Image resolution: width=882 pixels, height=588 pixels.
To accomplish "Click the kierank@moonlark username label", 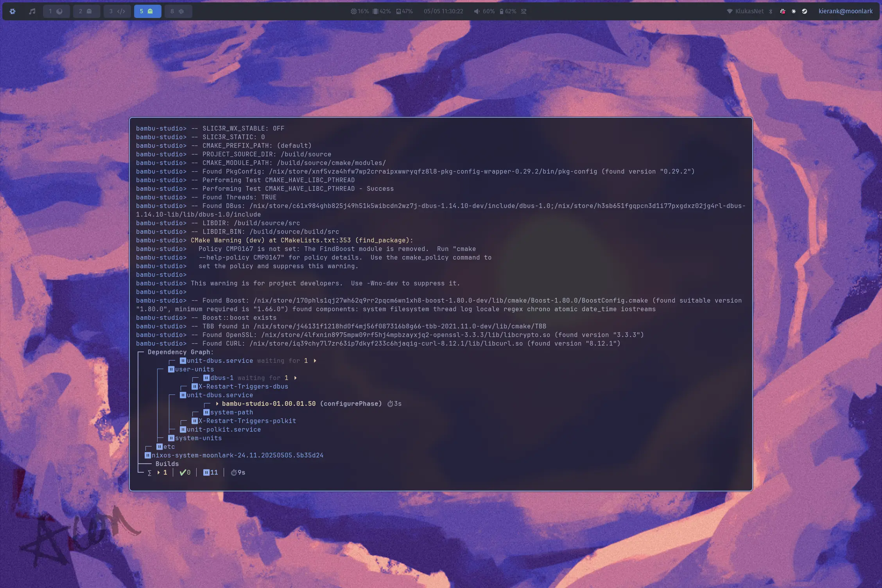I will 846,11.
